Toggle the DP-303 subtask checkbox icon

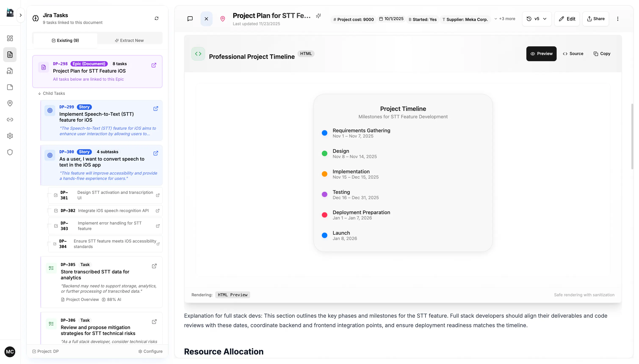tap(56, 226)
